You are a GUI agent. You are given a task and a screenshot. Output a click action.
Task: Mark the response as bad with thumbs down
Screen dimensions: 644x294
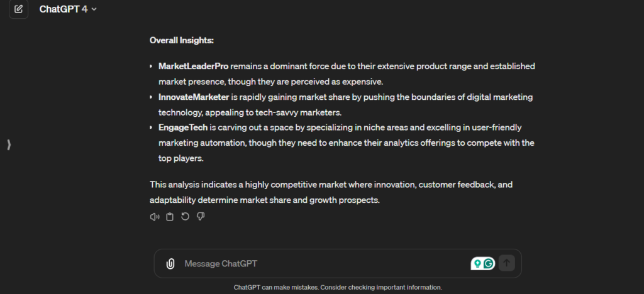tap(201, 217)
